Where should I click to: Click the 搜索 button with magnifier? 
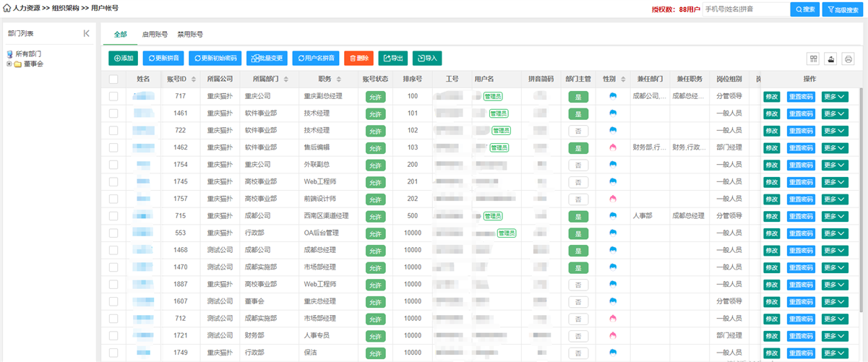pyautogui.click(x=804, y=9)
